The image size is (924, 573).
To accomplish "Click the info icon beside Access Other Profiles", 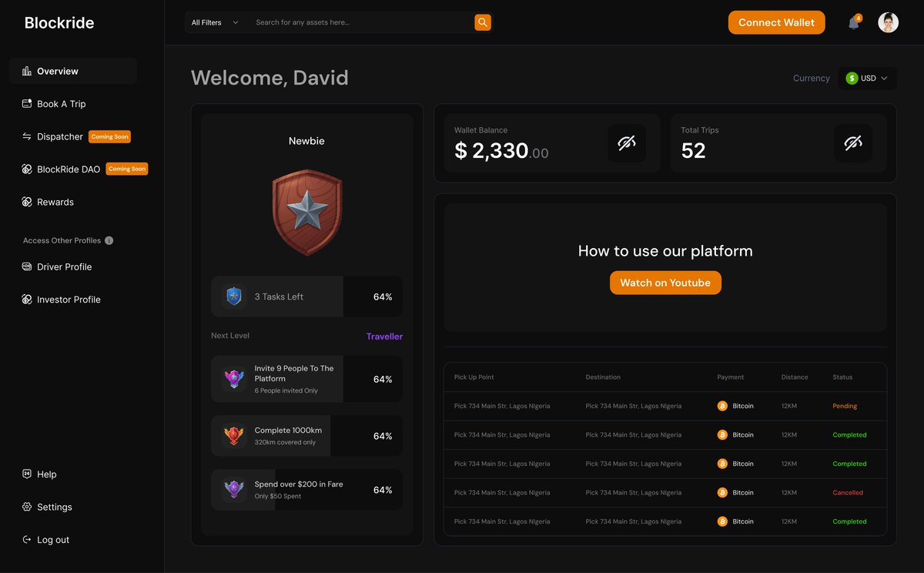I will coord(109,240).
